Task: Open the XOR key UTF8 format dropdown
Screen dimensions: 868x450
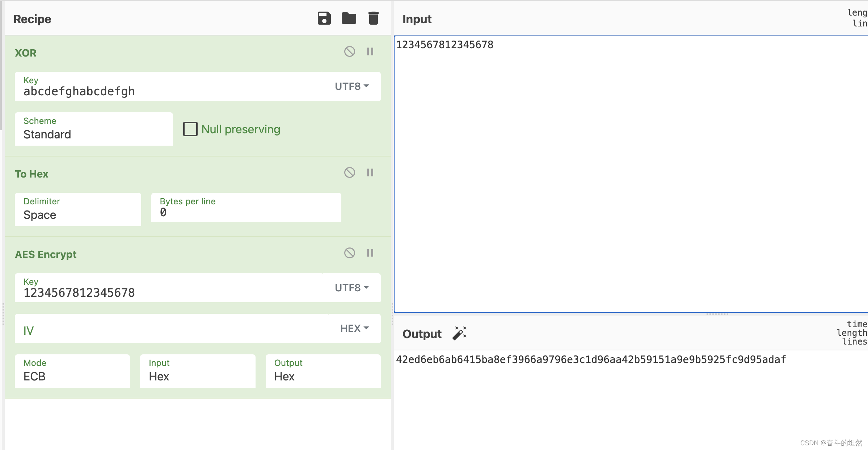Action: pos(351,86)
